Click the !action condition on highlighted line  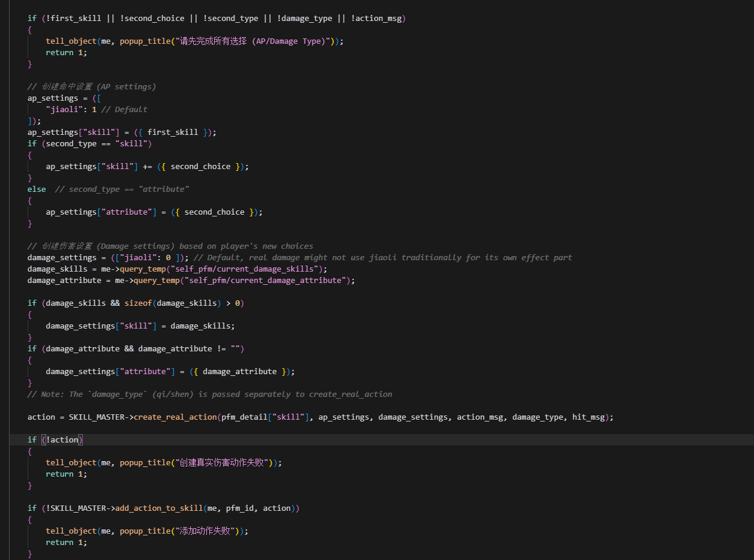point(62,440)
